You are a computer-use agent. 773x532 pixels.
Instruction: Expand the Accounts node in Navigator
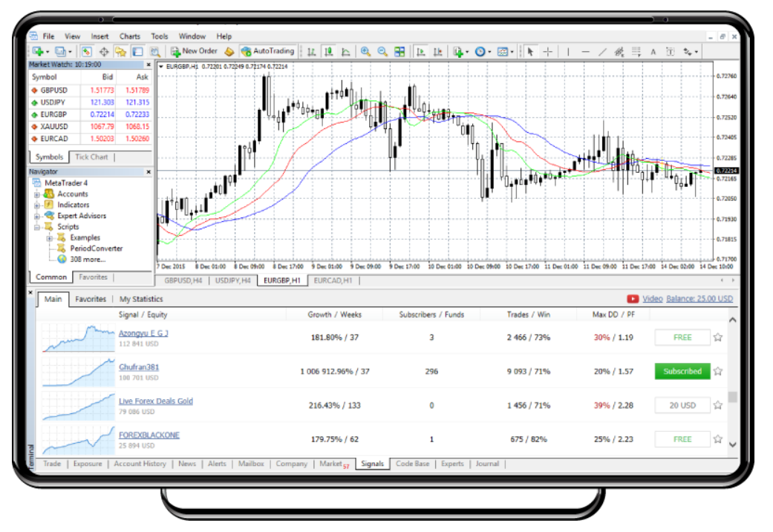click(37, 194)
